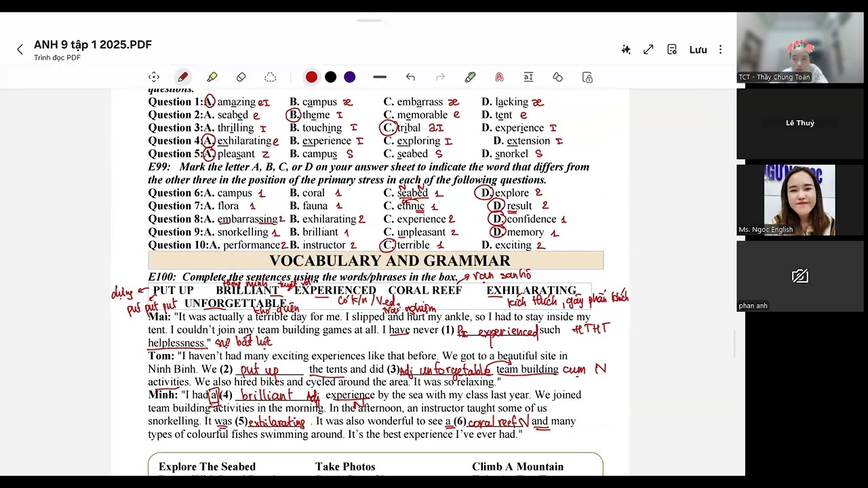The width and height of the screenshot is (868, 488).
Task: Click answer 'D. explore' in Question 6
Action: [x=505, y=193]
